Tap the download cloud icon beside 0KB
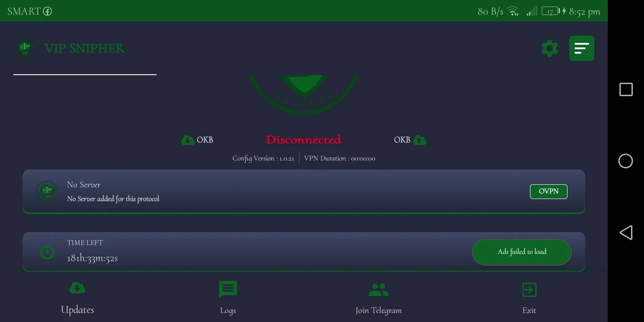Image resolution: width=644 pixels, height=322 pixels. point(187,140)
